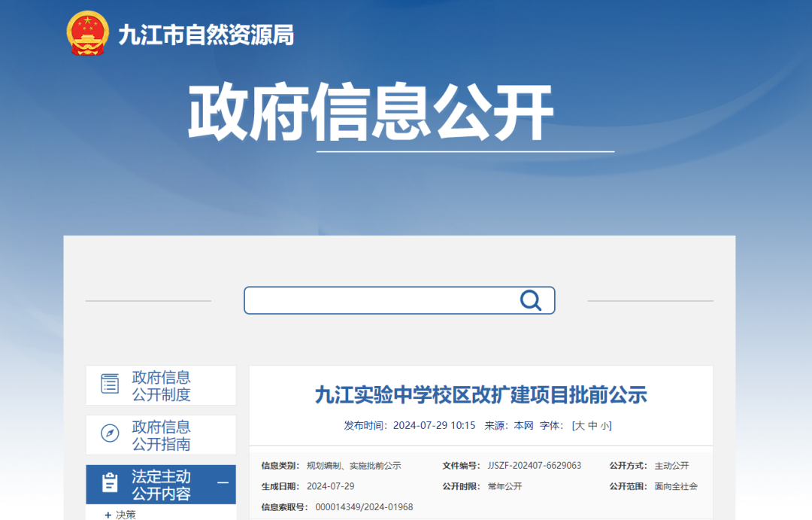Open the 决策 sidebar entry

click(126, 515)
